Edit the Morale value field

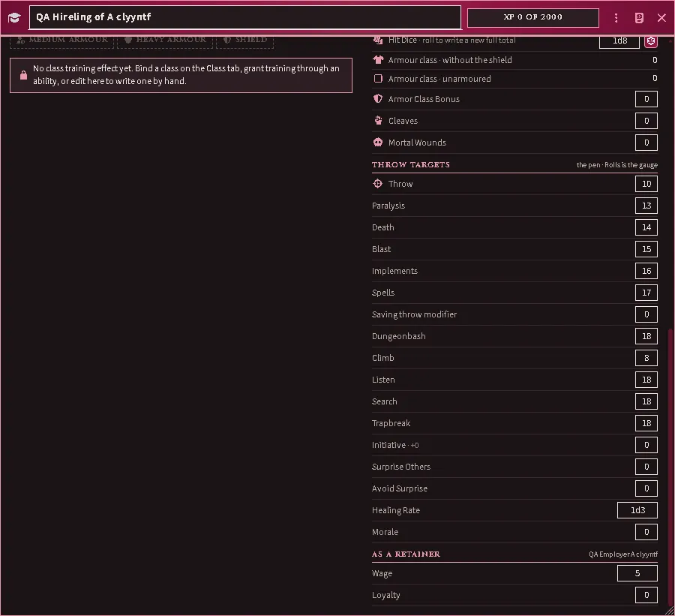pos(646,532)
